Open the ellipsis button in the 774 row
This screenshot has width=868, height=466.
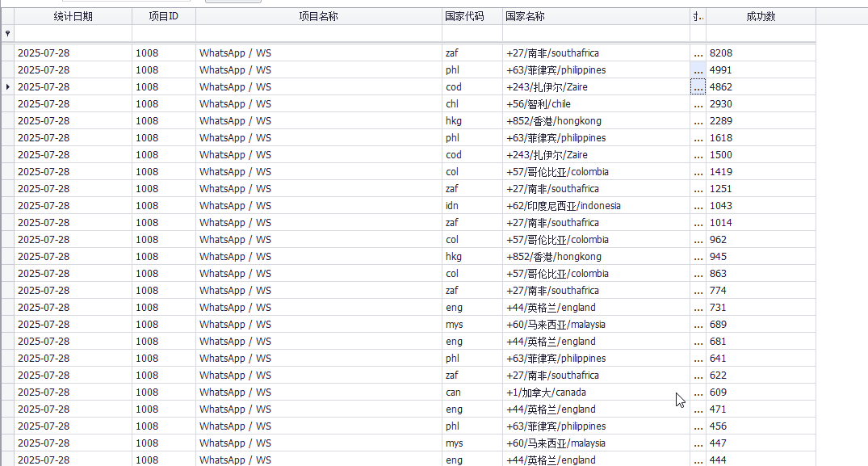[698, 291]
